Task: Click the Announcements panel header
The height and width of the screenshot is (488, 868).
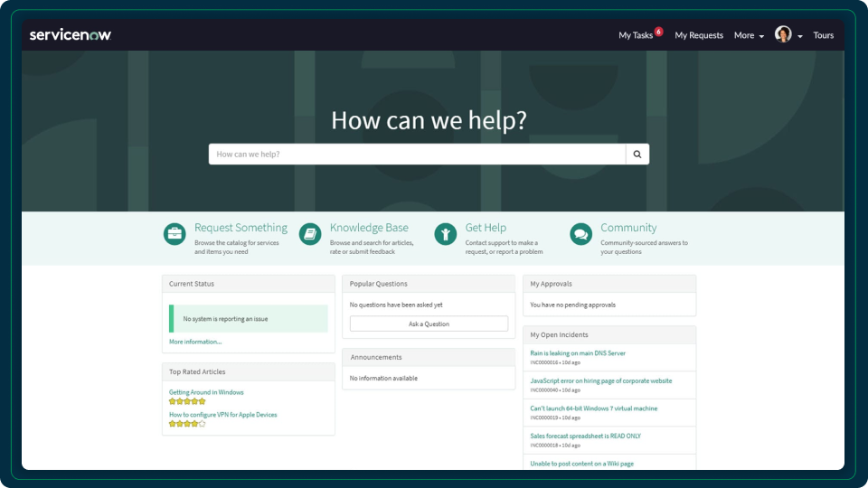Action: 429,358
